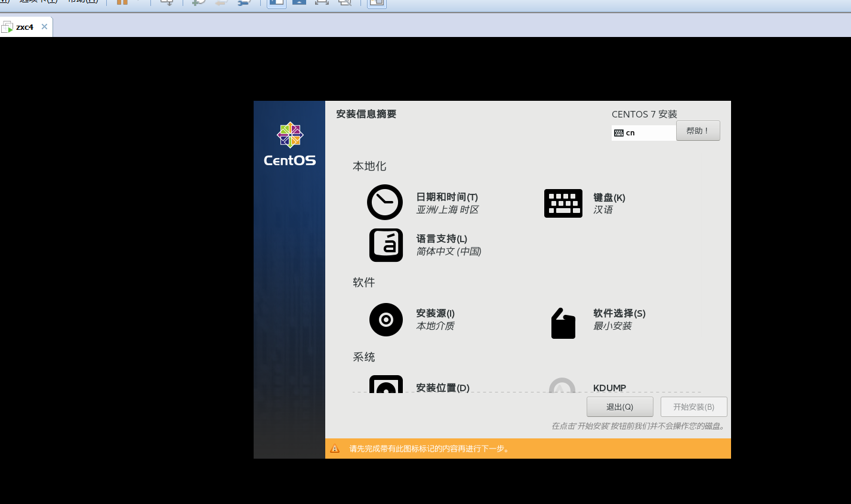The width and height of the screenshot is (851, 504).
Task: Click the disk warning note below the buttons
Action: [x=639, y=426]
